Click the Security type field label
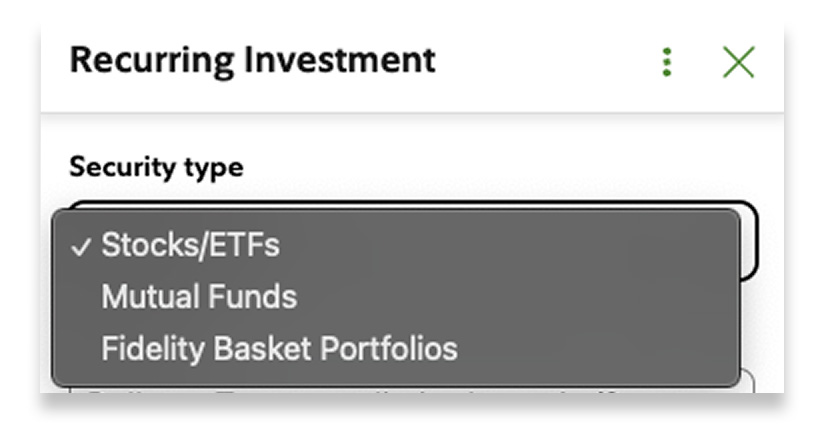 click(x=156, y=167)
